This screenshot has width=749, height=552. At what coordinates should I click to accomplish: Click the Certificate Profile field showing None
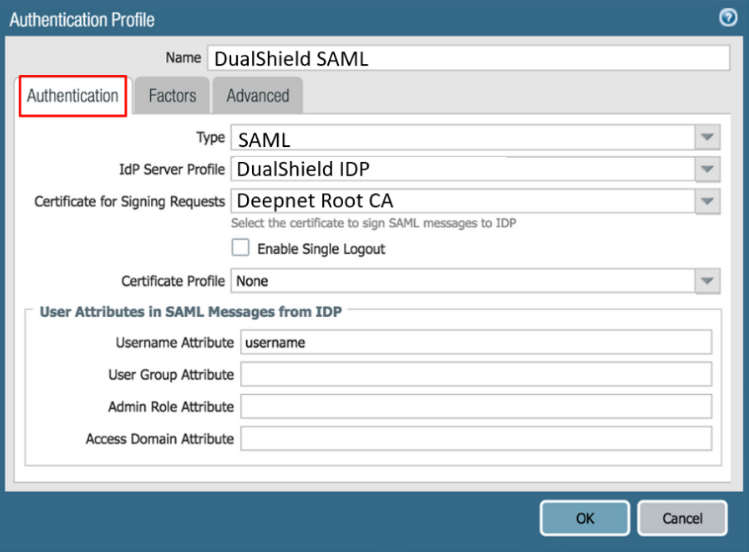point(462,281)
